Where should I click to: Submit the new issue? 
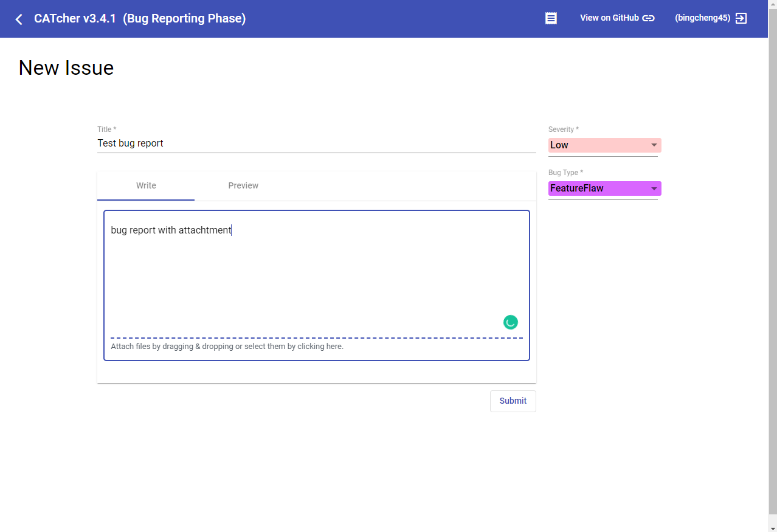pos(513,401)
